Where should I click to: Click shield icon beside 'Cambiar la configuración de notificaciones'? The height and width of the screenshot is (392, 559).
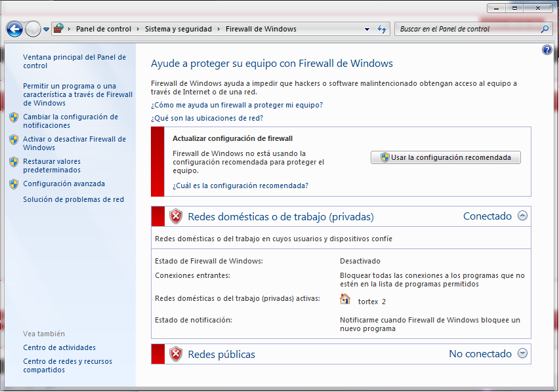pos(14,117)
